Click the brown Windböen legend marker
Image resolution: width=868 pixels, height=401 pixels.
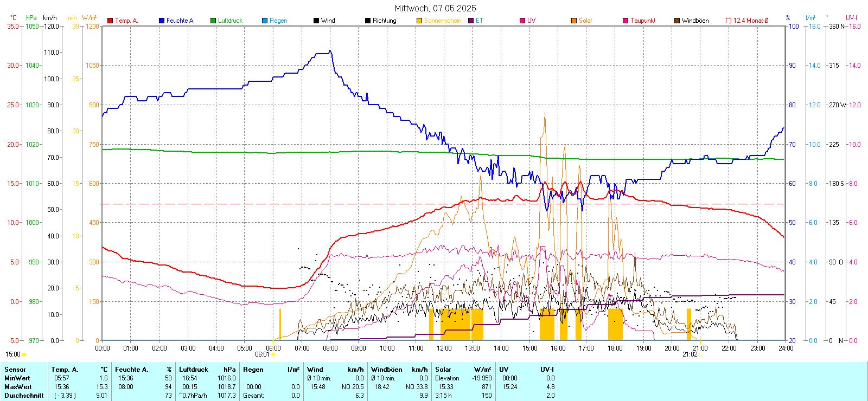point(677,21)
